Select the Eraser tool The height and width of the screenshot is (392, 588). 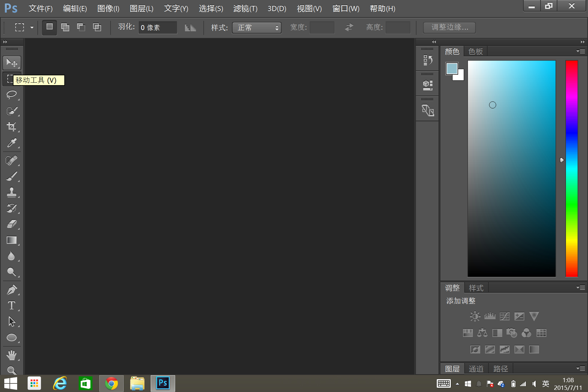pyautogui.click(x=12, y=224)
